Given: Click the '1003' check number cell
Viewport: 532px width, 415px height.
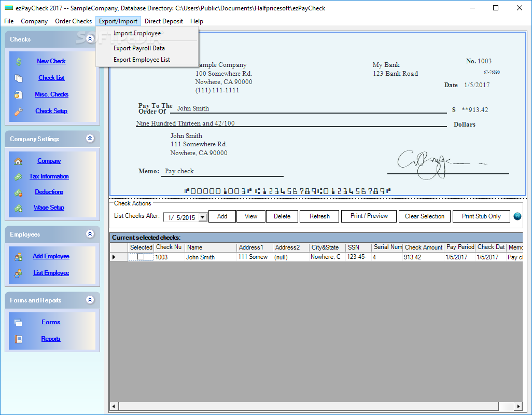Looking at the screenshot, I should tap(170, 257).
